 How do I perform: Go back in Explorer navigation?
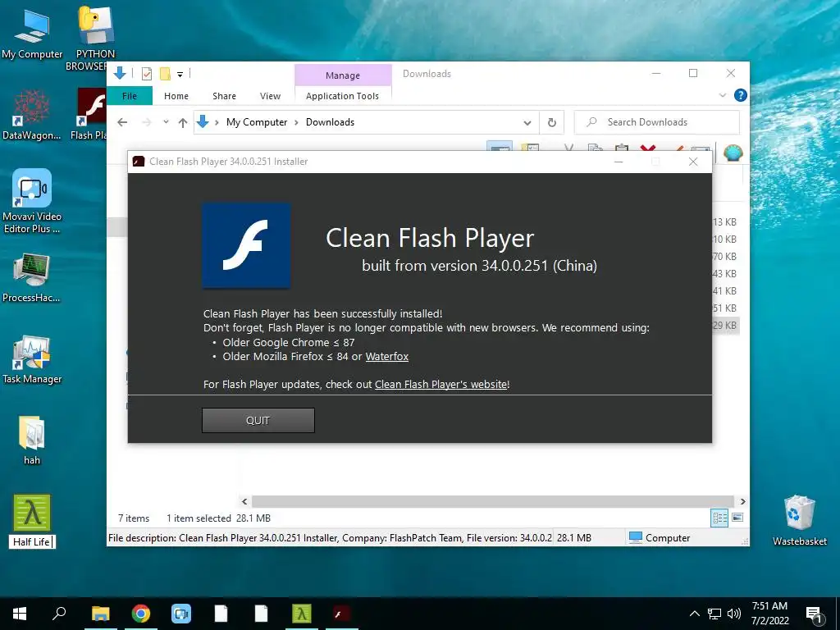pos(122,122)
